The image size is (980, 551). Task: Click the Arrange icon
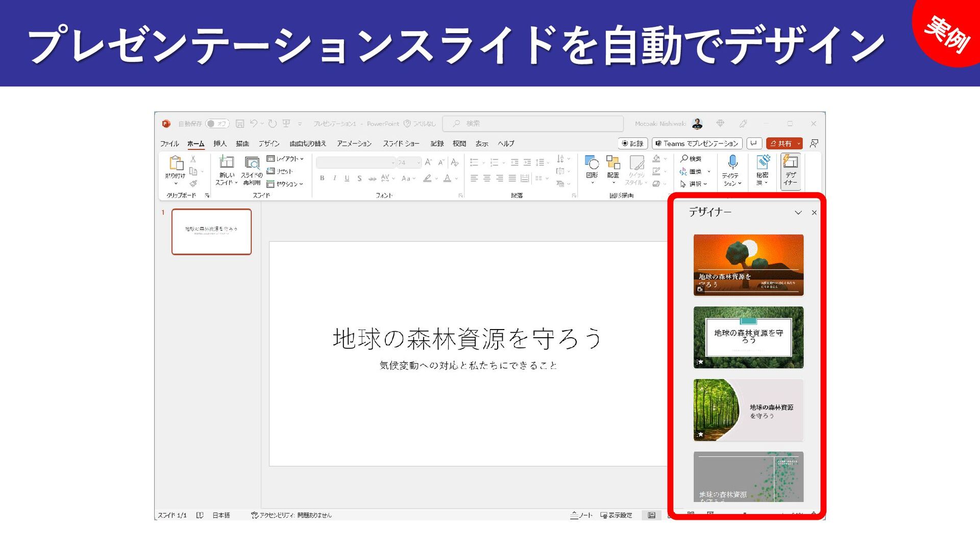pos(612,163)
